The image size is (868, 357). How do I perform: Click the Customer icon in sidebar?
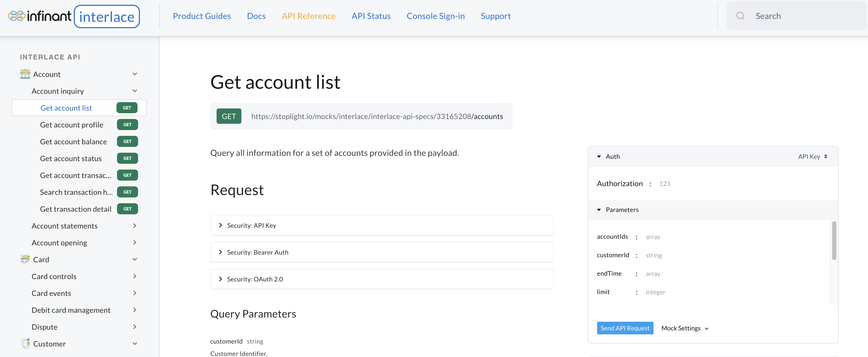click(x=25, y=343)
